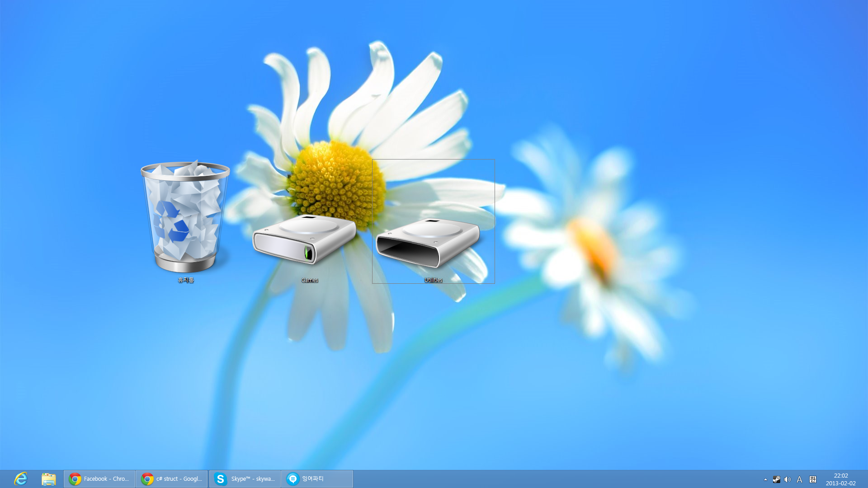868x488 pixels.
Task: Open the clock and date flyout
Action: point(840,479)
